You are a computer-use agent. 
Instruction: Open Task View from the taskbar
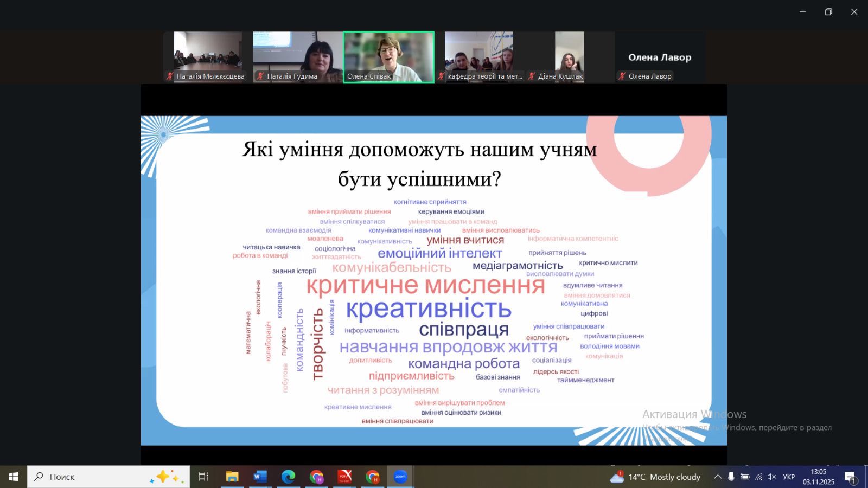click(203, 477)
